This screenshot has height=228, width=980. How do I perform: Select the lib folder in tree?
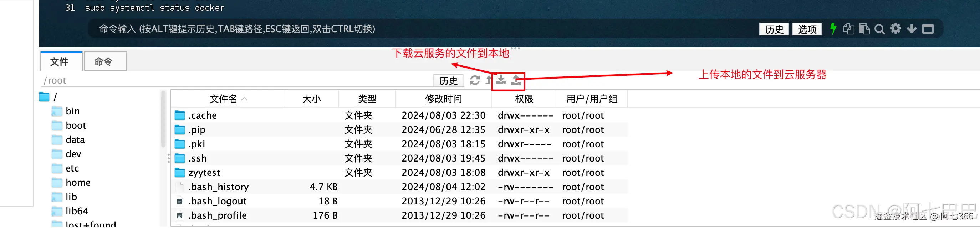click(65, 197)
